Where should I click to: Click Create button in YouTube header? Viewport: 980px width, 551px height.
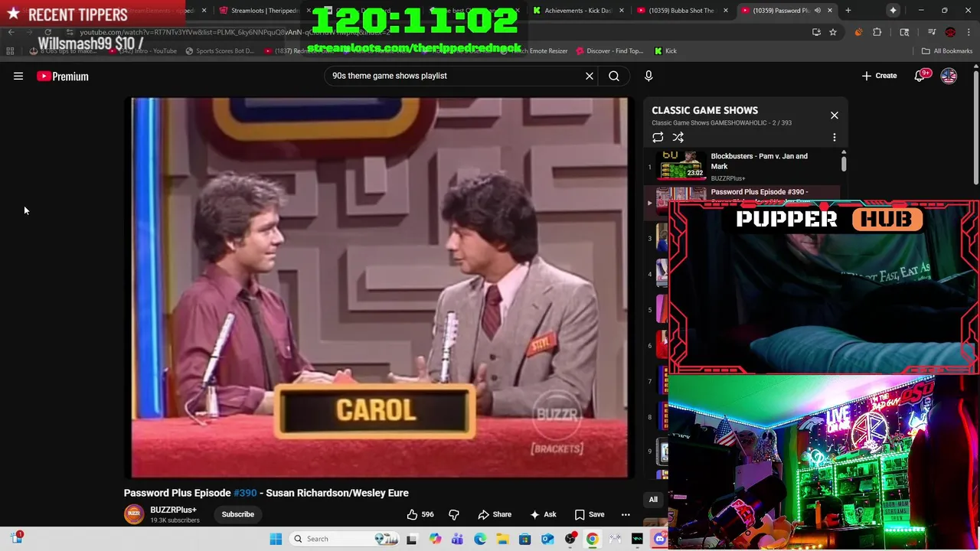pyautogui.click(x=879, y=76)
